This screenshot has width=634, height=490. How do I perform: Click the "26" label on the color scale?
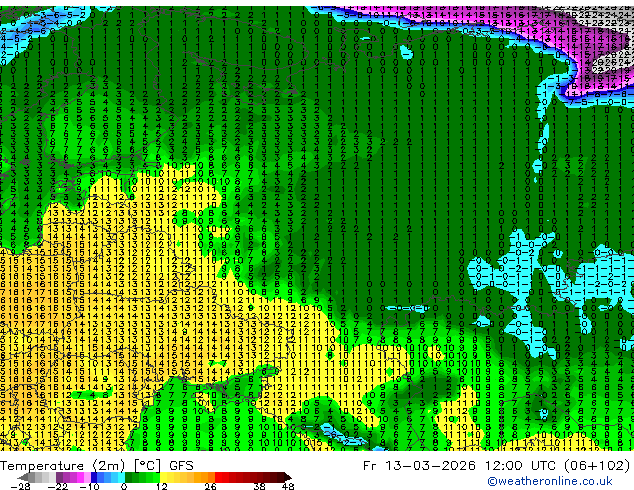(210, 486)
